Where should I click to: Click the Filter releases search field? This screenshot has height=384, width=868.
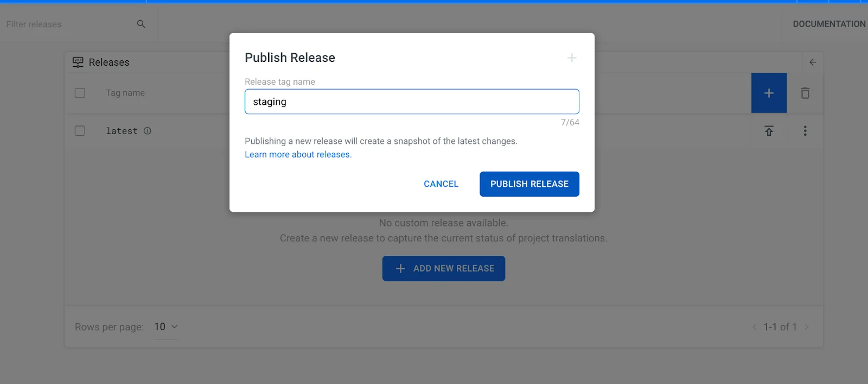coord(68,24)
